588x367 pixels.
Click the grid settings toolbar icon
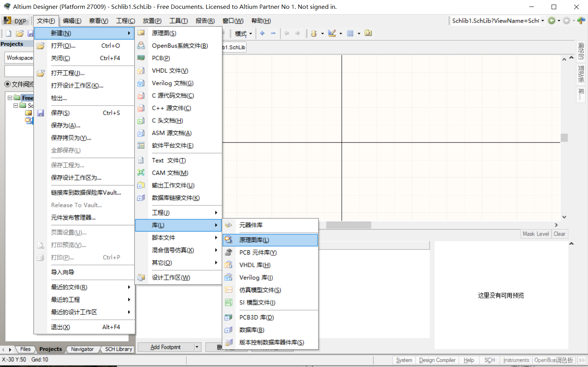coord(350,33)
